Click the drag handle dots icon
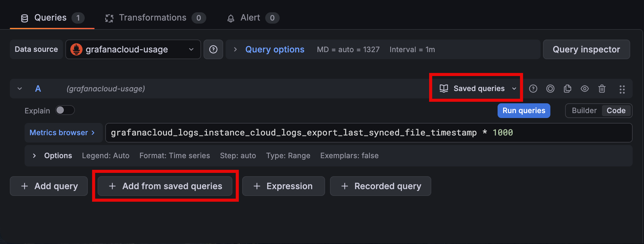 (x=622, y=89)
